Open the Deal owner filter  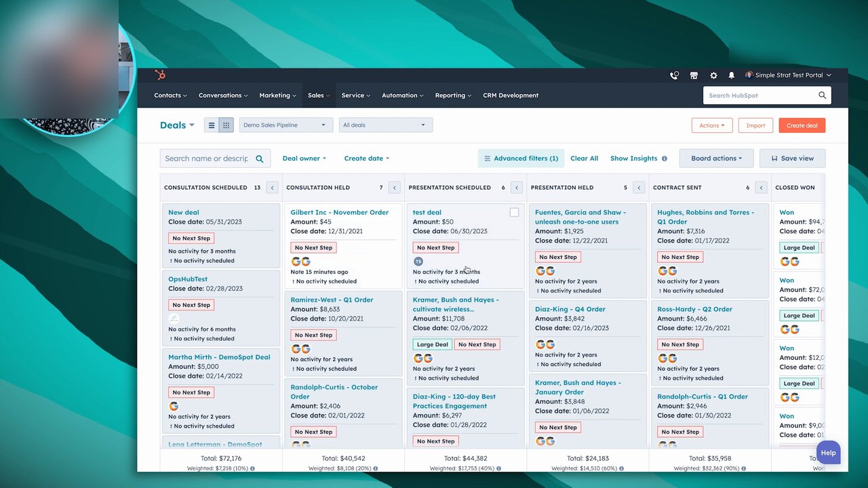304,159
